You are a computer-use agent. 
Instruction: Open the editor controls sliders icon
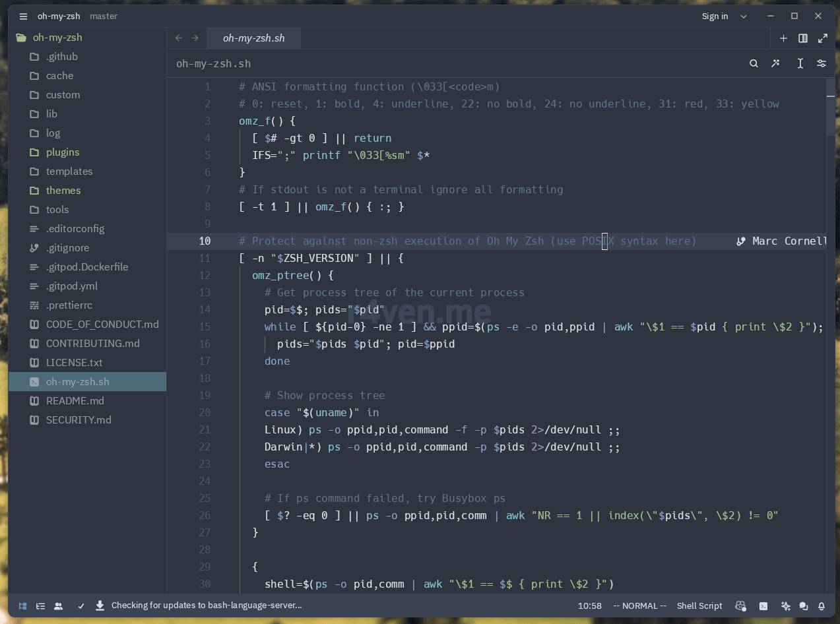[822, 63]
